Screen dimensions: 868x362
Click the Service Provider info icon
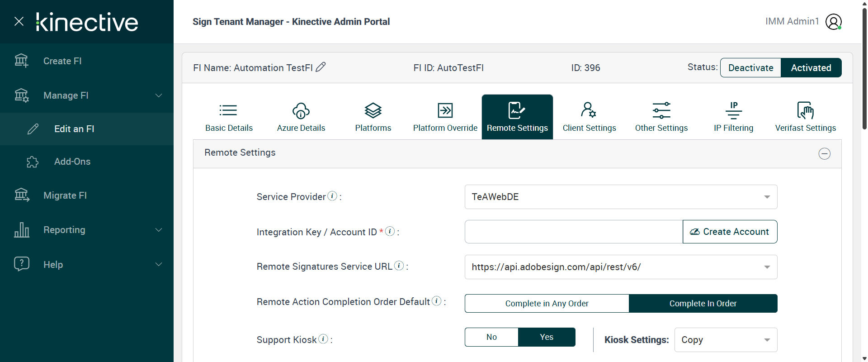pyautogui.click(x=332, y=196)
